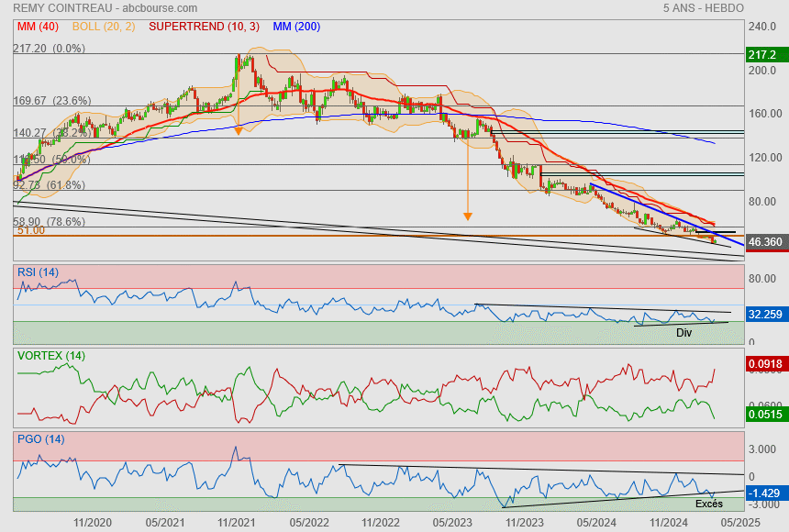
Task: Select the '05/2023' date on the time axis
Action: click(453, 523)
